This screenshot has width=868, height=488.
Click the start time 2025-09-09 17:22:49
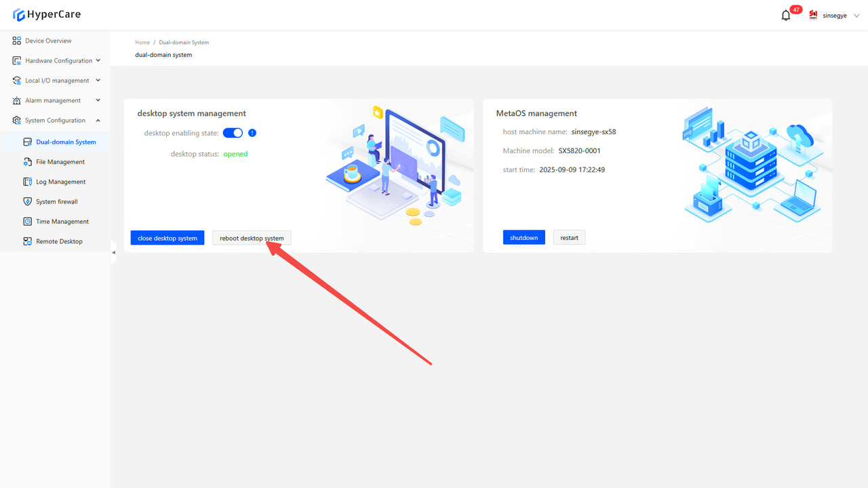click(x=572, y=169)
